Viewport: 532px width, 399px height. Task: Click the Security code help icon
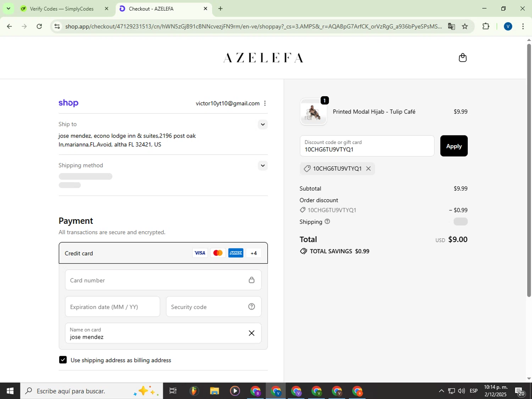251,306
